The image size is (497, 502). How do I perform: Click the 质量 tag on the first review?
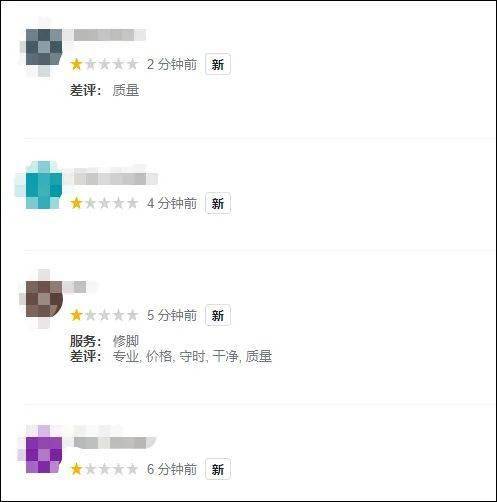coord(126,90)
